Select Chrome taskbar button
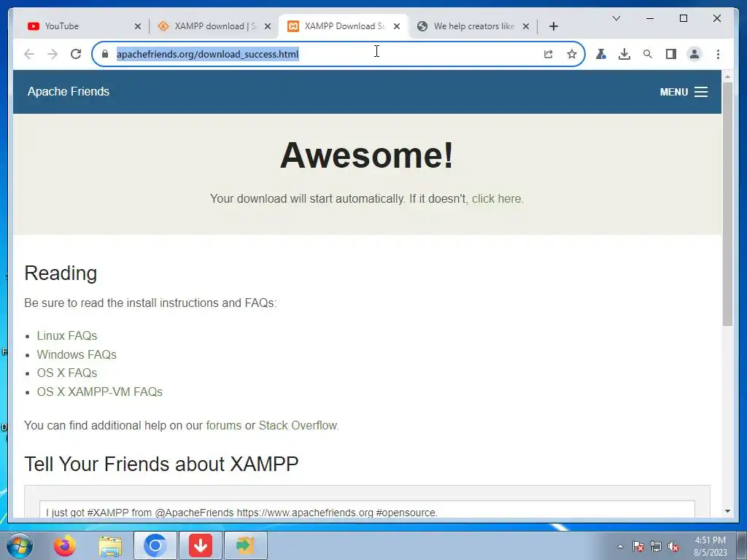This screenshot has width=747, height=560. click(155, 545)
